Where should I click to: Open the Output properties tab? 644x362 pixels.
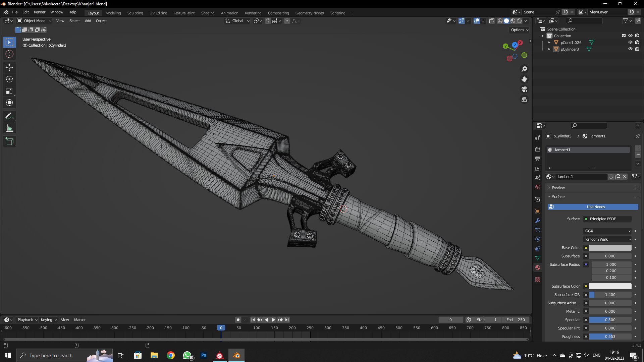pos(538,159)
